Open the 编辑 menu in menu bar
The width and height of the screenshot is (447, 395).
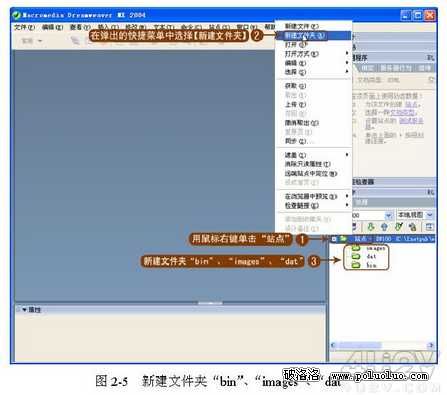coord(52,27)
